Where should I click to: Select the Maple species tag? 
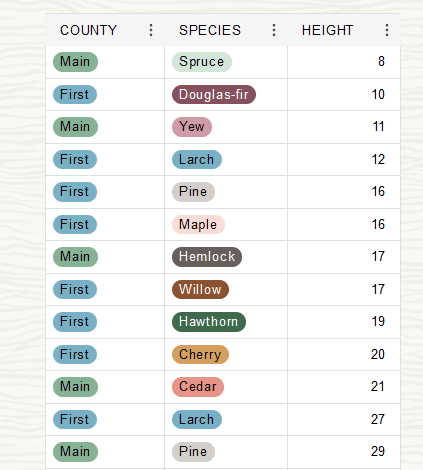(198, 224)
